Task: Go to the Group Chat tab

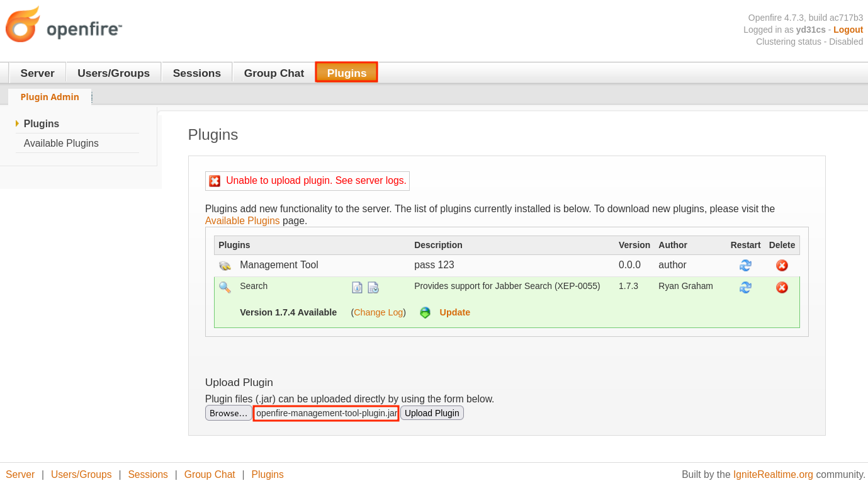Action: [x=274, y=73]
